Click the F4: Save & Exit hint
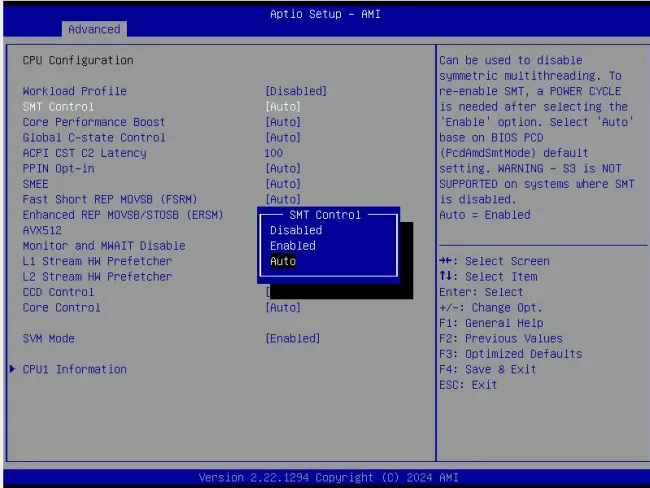Image resolution: width=650 pixels, height=488 pixels. [487, 369]
